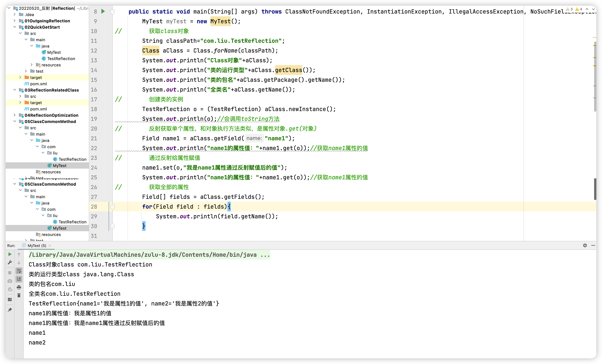Click the highlighted MyTest constructor on line 9
Viewport: 602px width, 364px height.
click(x=220, y=21)
